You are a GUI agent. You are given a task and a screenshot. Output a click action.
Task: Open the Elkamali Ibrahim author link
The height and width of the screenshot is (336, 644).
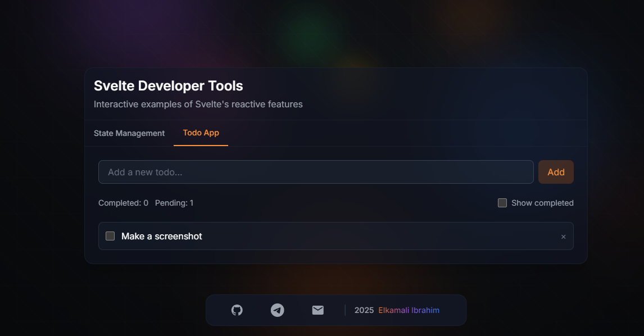click(x=409, y=310)
